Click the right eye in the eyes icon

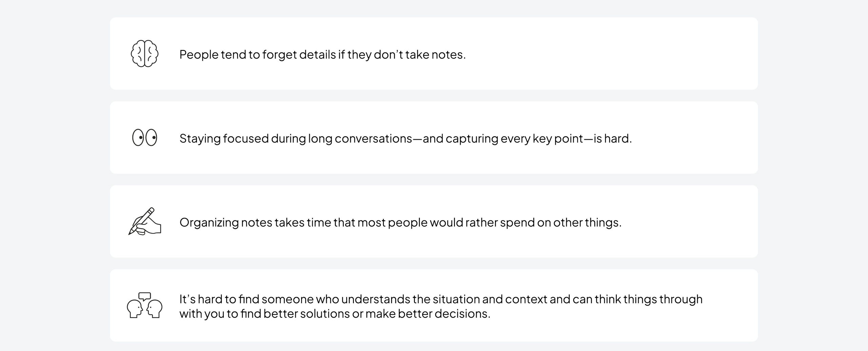point(151,138)
